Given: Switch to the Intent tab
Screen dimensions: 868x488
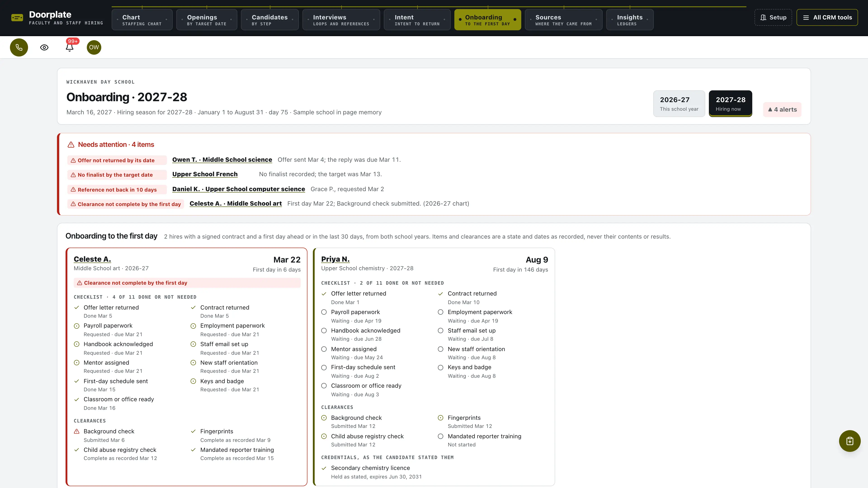Looking at the screenshot, I should 417,20.
